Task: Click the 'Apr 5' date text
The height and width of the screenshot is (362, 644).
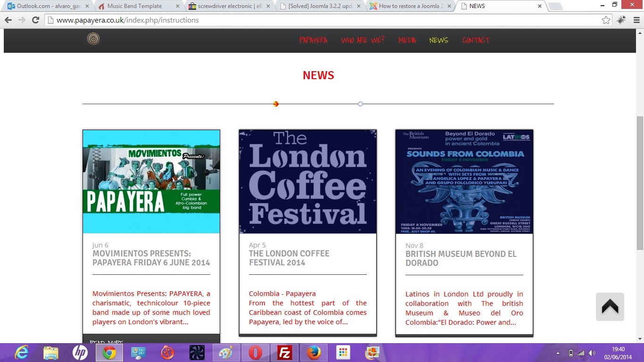Action: pos(257,245)
